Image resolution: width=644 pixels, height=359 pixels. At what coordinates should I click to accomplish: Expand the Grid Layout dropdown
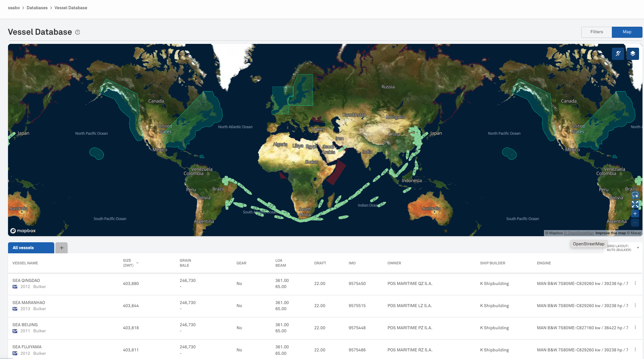click(x=638, y=248)
